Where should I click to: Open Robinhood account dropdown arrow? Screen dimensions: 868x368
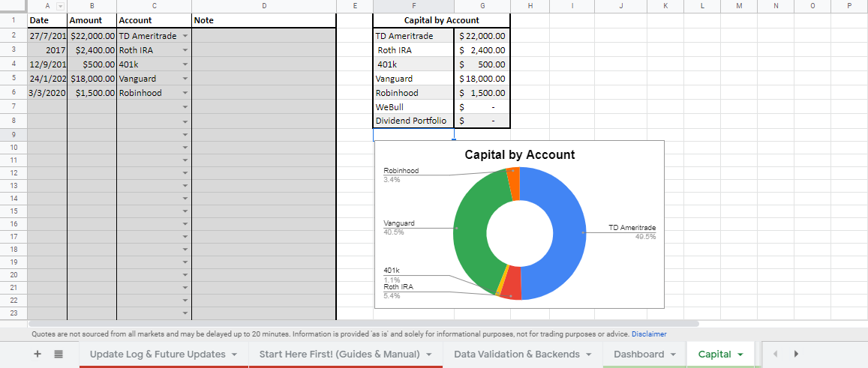185,93
